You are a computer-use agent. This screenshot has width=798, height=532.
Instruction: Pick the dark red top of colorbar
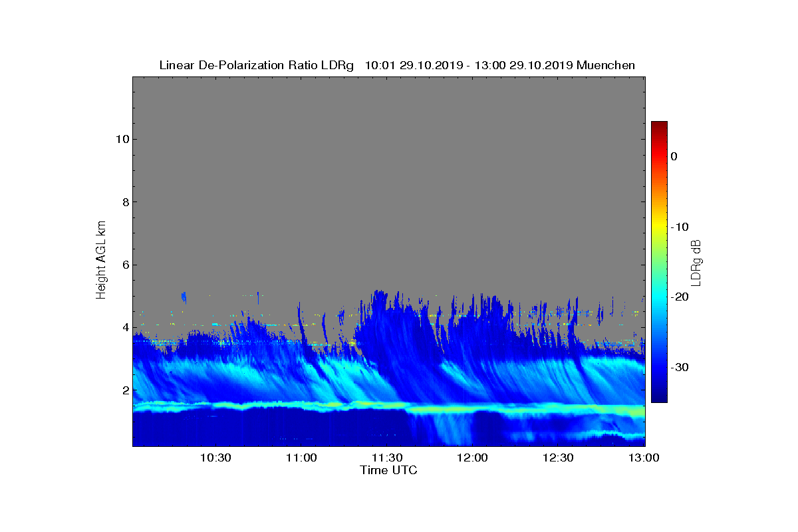[x=659, y=126]
